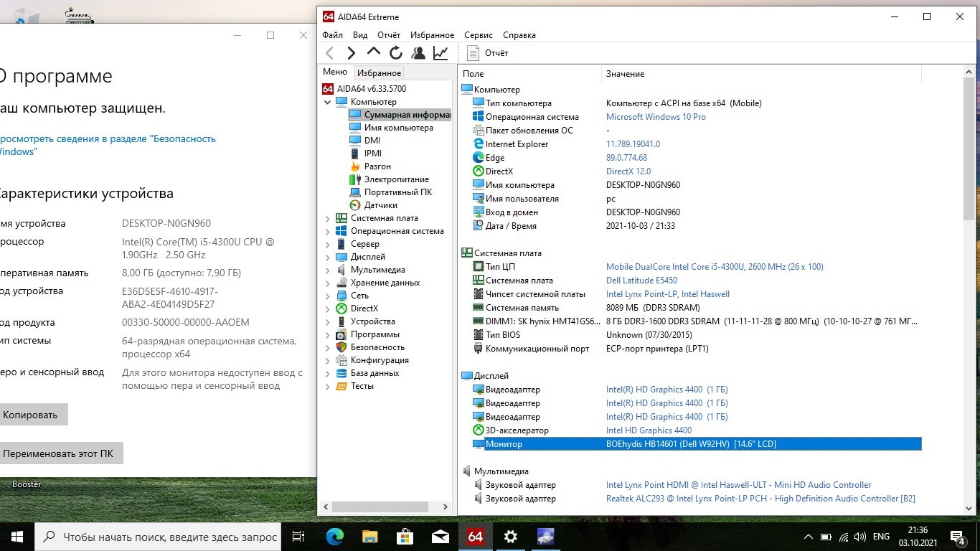Expand the Системная плата tree node
The height and width of the screenshot is (551, 980).
(x=328, y=218)
